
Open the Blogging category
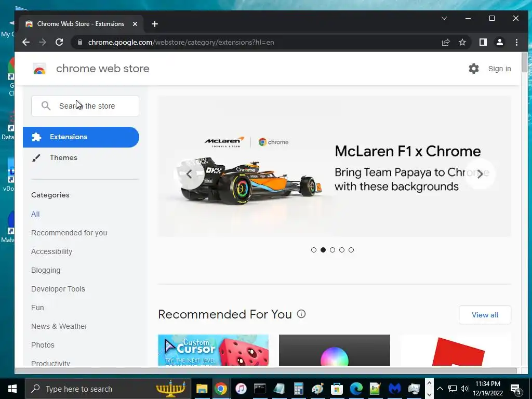click(46, 270)
